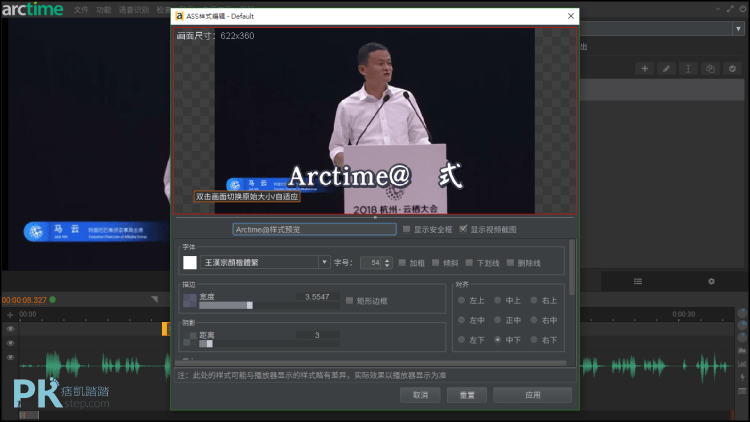
Task: Click the I-beam text cursor icon
Action: pos(688,69)
